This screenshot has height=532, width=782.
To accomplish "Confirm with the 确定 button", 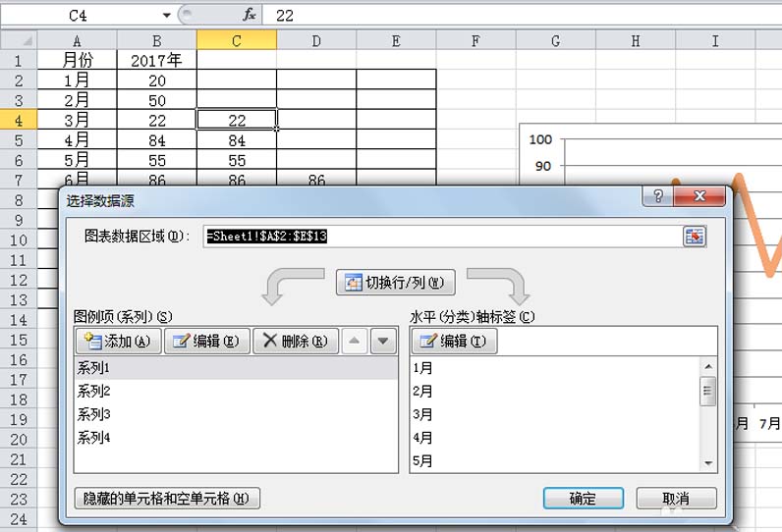I will [583, 499].
